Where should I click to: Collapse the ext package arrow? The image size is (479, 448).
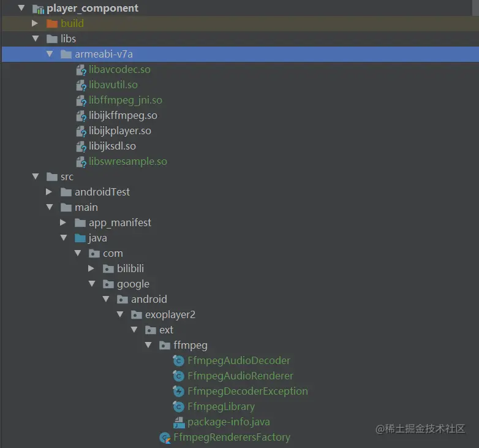click(x=134, y=330)
